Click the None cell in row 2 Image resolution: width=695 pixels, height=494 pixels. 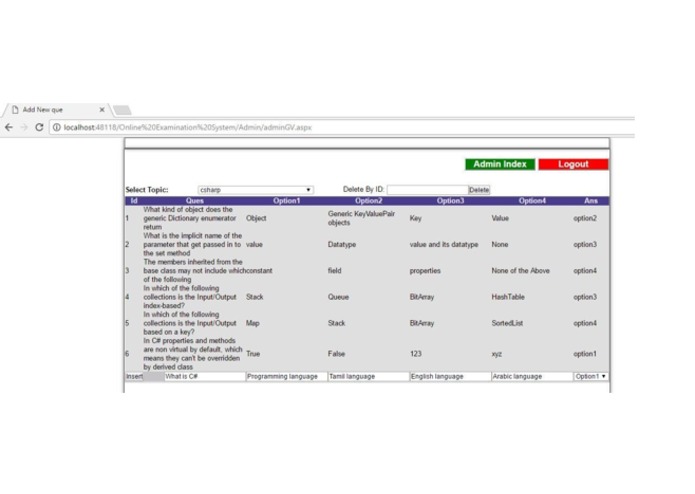(500, 245)
